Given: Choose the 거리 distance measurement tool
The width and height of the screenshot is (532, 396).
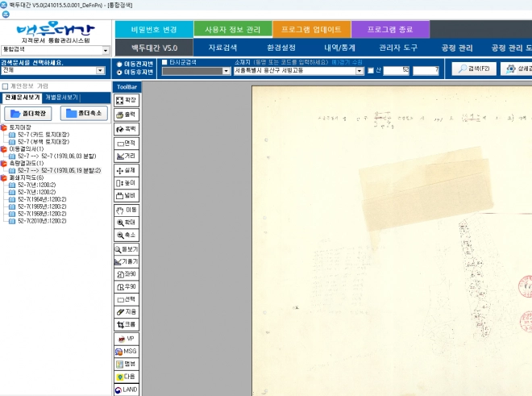Looking at the screenshot, I should [126, 156].
